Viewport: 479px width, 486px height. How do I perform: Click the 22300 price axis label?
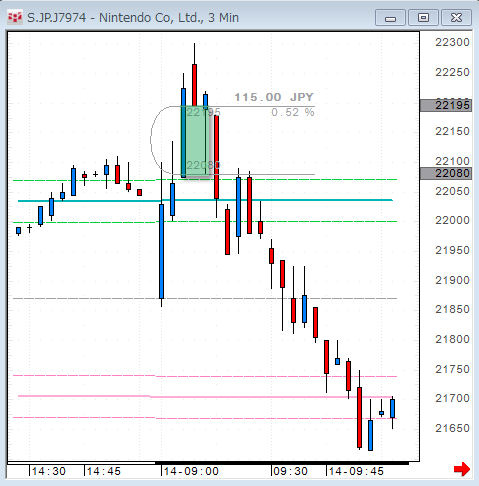[452, 42]
